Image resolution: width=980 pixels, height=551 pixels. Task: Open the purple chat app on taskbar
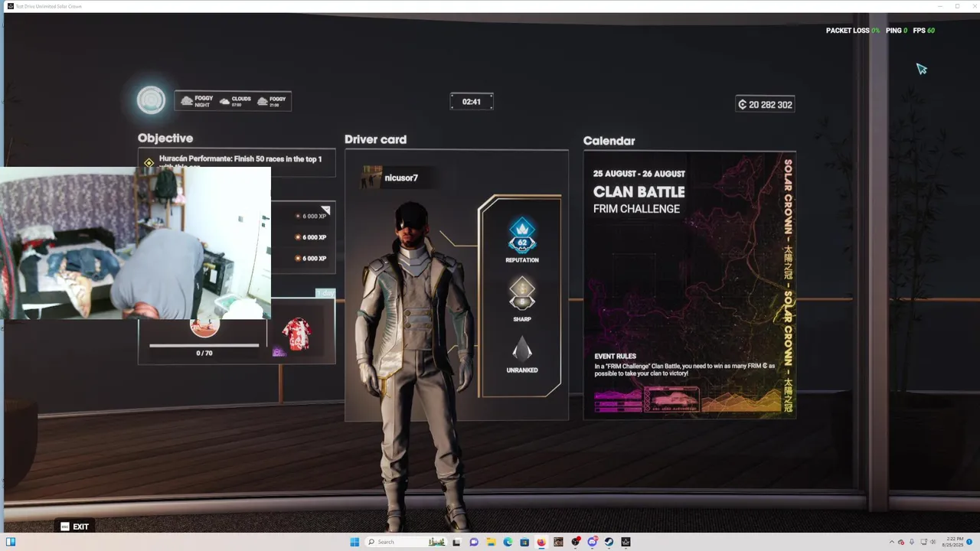[x=474, y=542]
